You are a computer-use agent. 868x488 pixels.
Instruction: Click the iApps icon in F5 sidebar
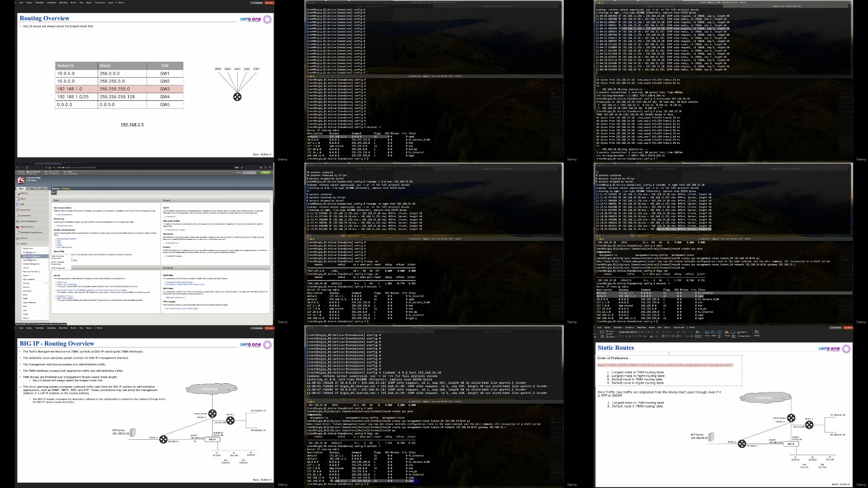point(18,199)
